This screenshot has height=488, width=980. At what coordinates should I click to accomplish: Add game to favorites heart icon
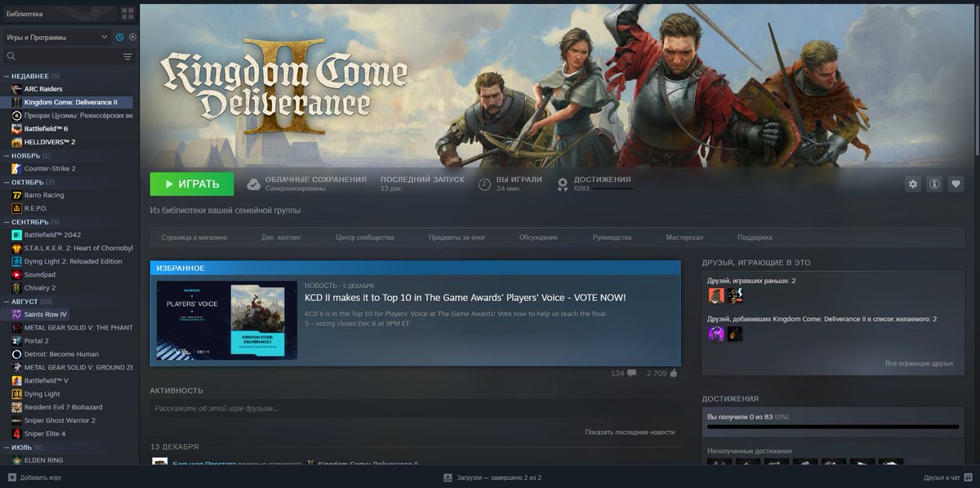pos(955,184)
